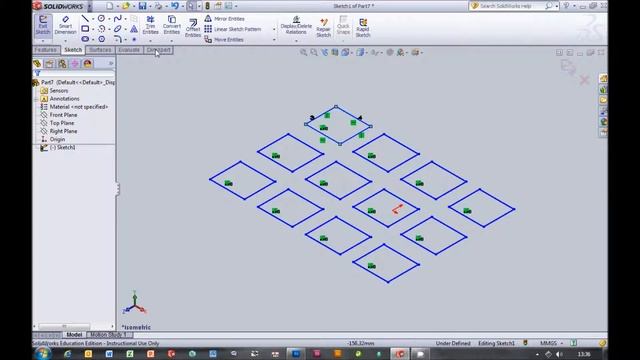
Task: Switch to the Sketch tab
Action: (x=73, y=50)
